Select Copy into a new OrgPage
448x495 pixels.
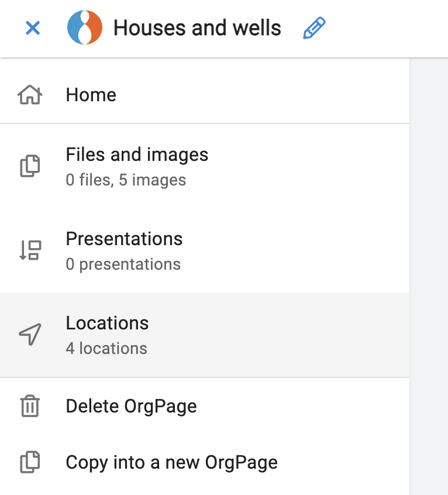tap(171, 463)
